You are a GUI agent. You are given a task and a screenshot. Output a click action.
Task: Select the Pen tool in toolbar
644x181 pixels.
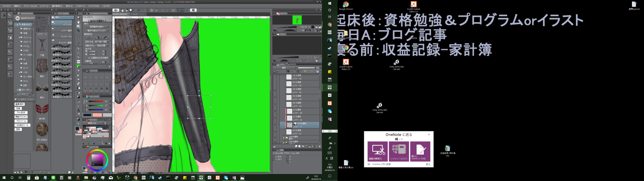[78, 48]
